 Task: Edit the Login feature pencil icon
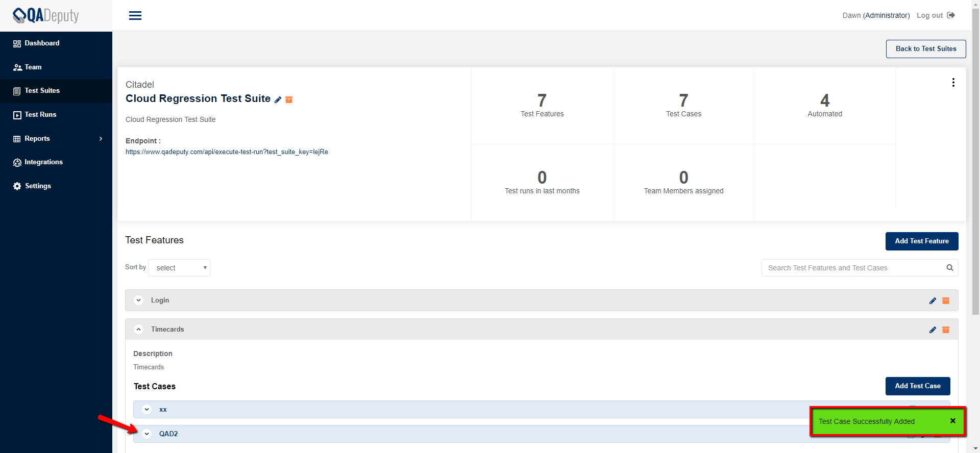coord(933,301)
